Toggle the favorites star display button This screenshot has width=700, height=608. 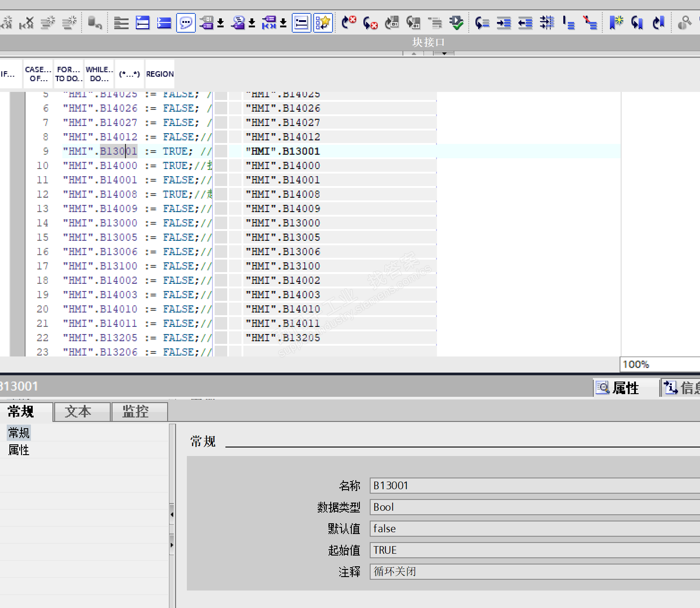[x=323, y=23]
